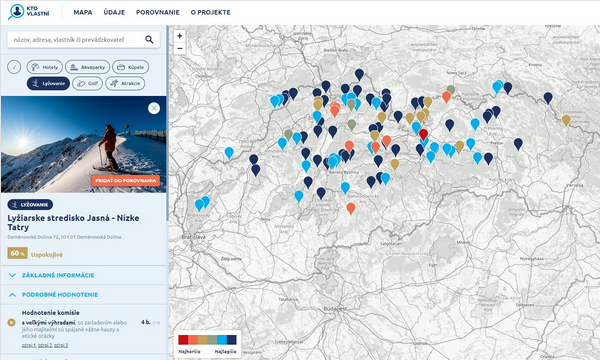Zoom out on the map
This screenshot has width=600, height=360.
point(179,48)
